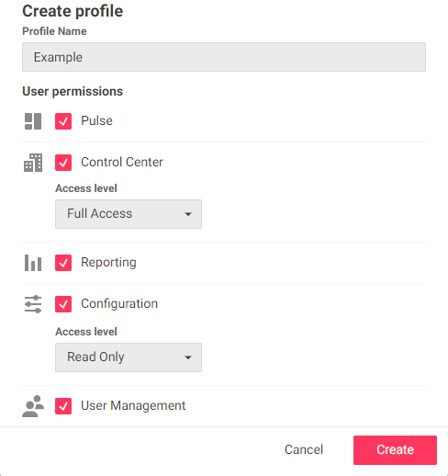Focus the Profile Name input field
Screen dimensions: 448x476
(x=224, y=57)
